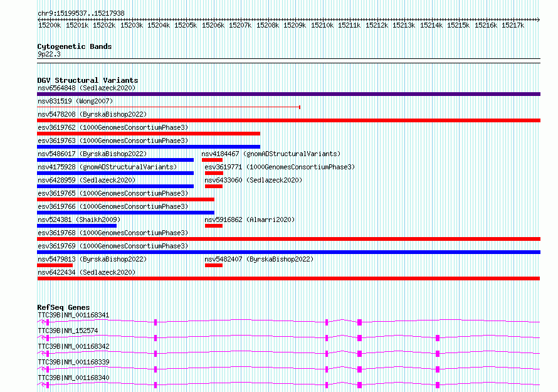Select the blue nsv6428959 variant bar

(115, 186)
